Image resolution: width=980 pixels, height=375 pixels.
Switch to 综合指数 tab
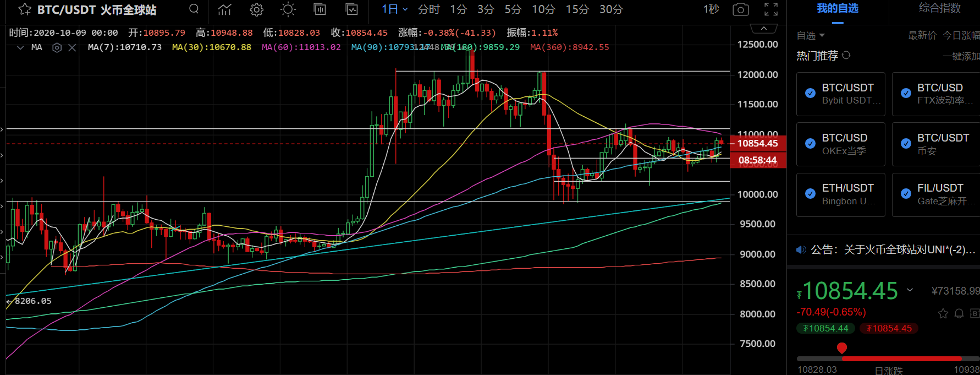(940, 9)
